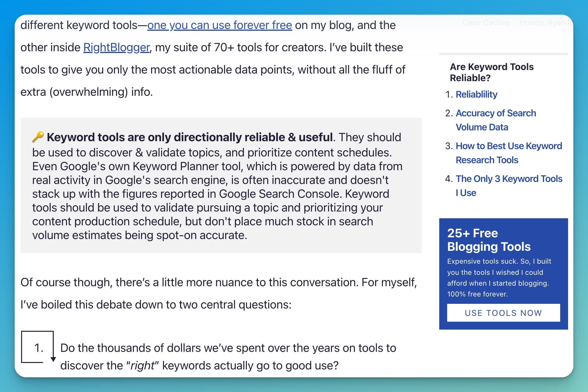Select "Clear Caches" in the admin bar

point(486,23)
